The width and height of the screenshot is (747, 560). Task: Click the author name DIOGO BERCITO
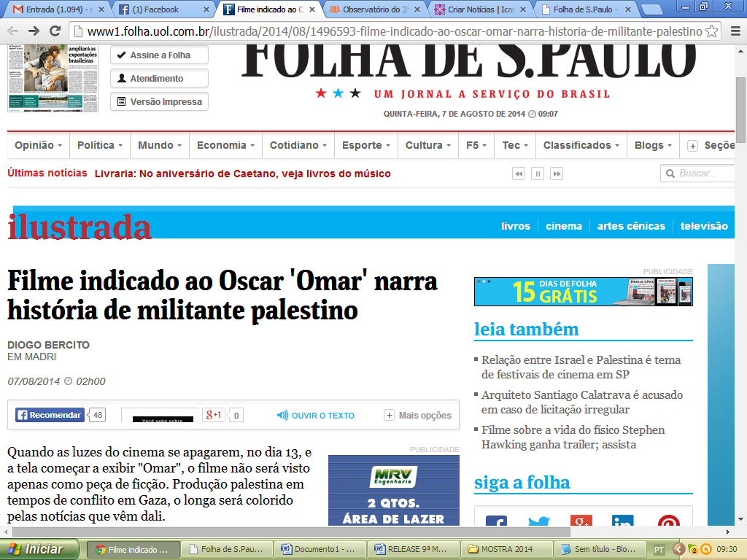click(48, 345)
